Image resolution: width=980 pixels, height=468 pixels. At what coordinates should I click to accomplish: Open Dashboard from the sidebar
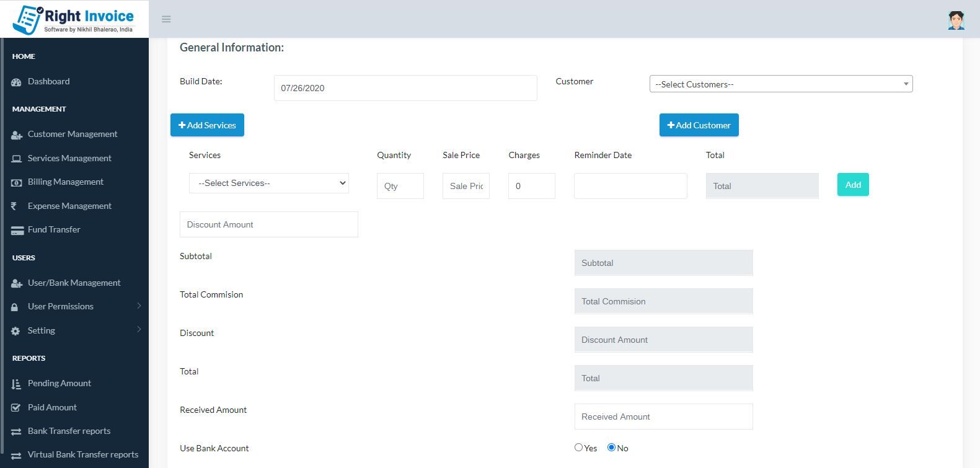pyautogui.click(x=48, y=81)
